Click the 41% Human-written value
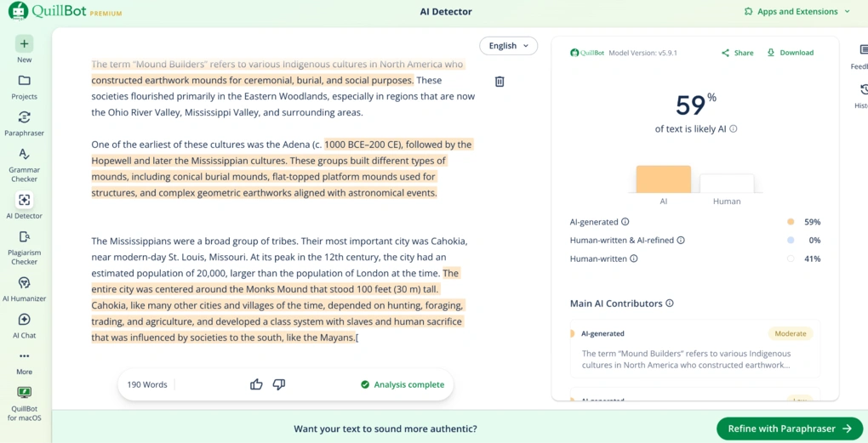This screenshot has height=443, width=868. pyautogui.click(x=813, y=258)
